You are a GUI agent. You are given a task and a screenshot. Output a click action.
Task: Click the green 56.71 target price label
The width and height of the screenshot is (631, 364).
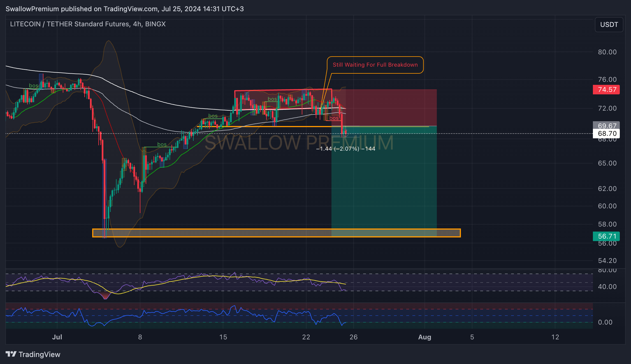606,236
